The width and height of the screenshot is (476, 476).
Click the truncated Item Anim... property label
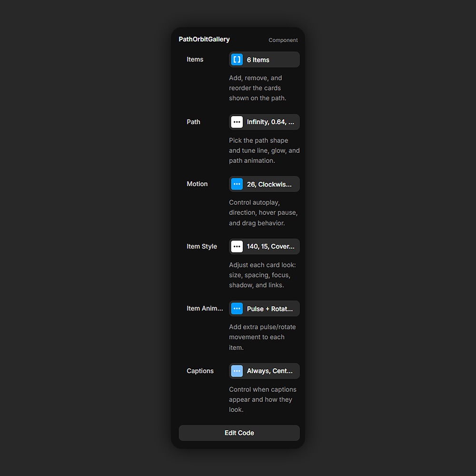[205, 308]
